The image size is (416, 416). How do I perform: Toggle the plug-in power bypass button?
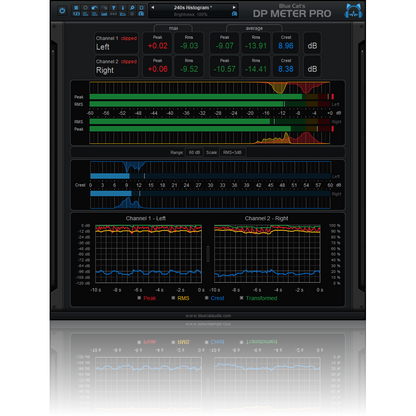coord(62,11)
